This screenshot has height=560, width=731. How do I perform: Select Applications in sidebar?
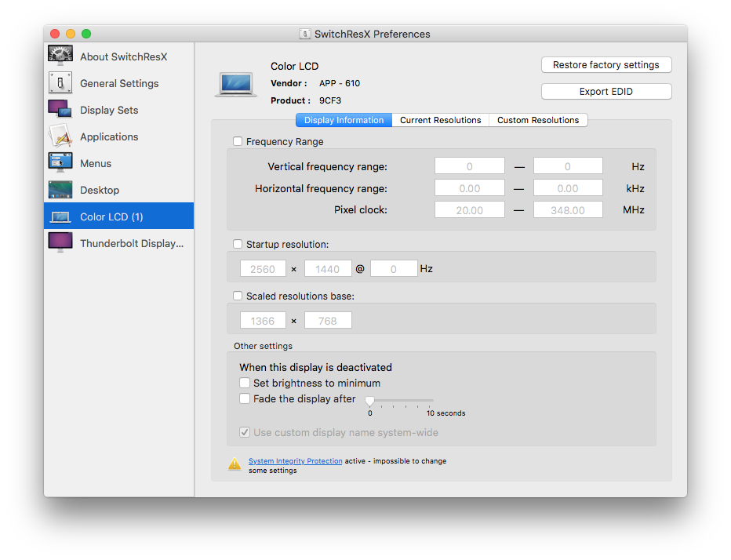tap(119, 136)
